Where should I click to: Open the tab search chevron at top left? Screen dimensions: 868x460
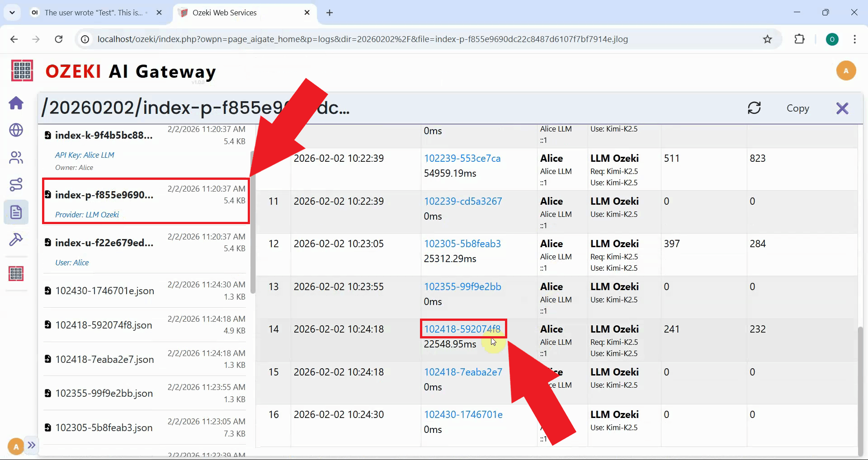12,12
